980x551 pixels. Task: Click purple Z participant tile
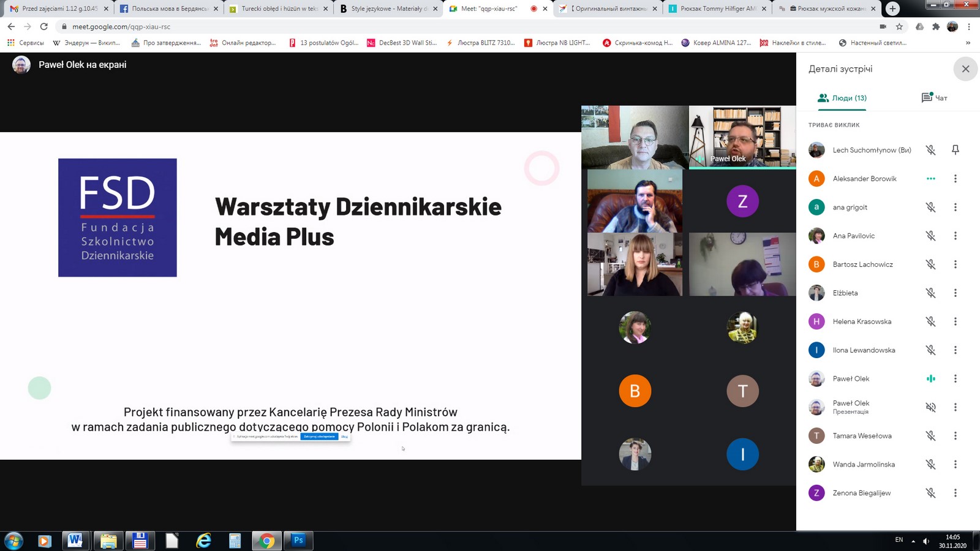click(742, 201)
